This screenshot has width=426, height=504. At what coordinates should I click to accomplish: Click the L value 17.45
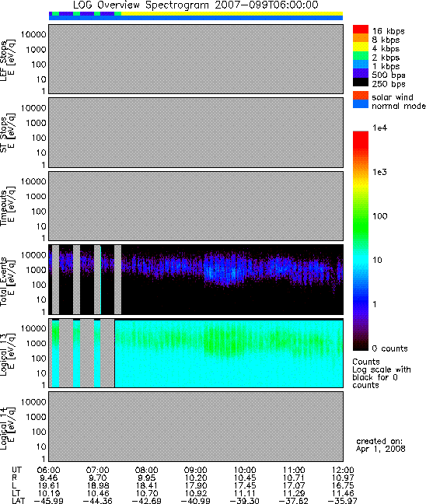[x=245, y=485]
